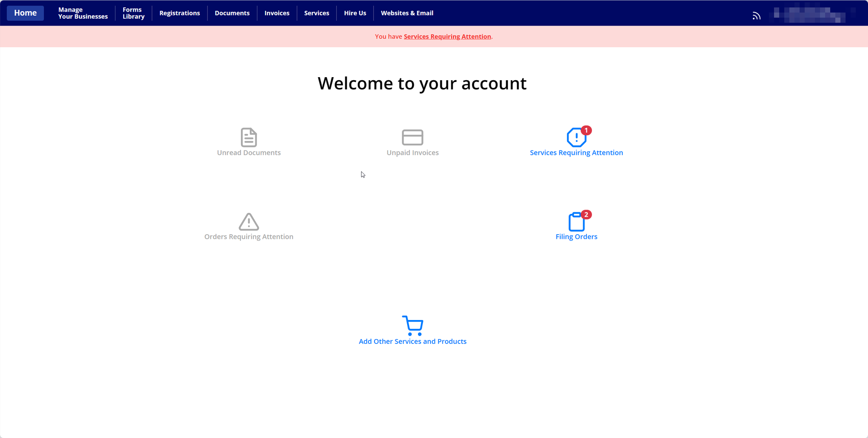Open Services Requiring Attention alert icon
Screen dimensions: 868x438
point(576,137)
